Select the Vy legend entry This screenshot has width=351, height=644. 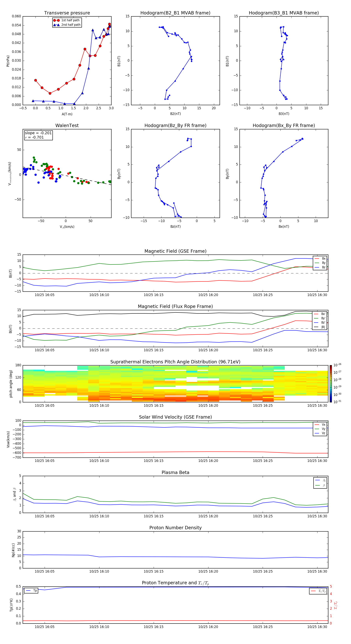(320, 429)
